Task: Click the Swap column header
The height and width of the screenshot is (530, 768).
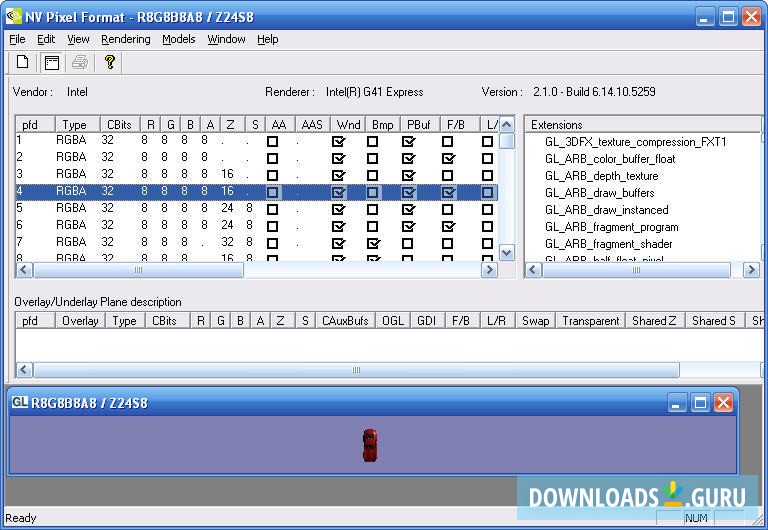Action: click(535, 321)
